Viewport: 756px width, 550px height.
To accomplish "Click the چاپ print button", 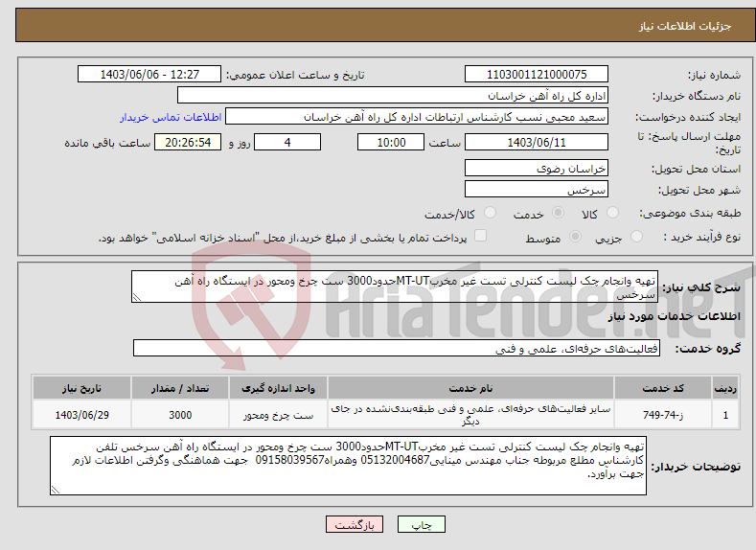I will (422, 524).
